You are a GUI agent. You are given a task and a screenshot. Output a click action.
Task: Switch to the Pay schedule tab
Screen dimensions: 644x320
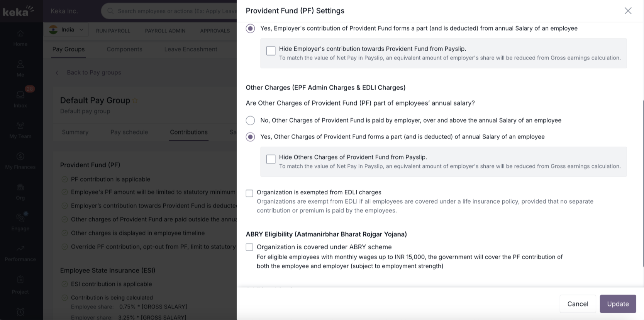tap(129, 132)
